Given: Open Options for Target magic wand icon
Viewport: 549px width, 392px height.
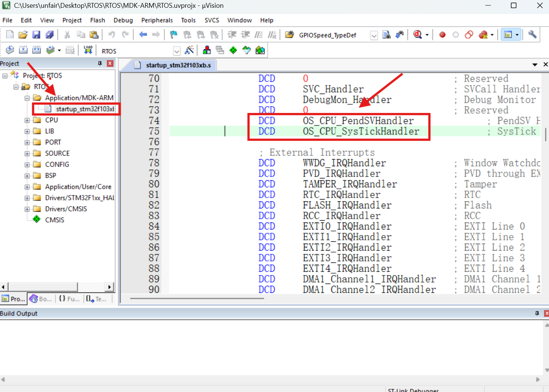Looking at the screenshot, I should pyautogui.click(x=189, y=50).
